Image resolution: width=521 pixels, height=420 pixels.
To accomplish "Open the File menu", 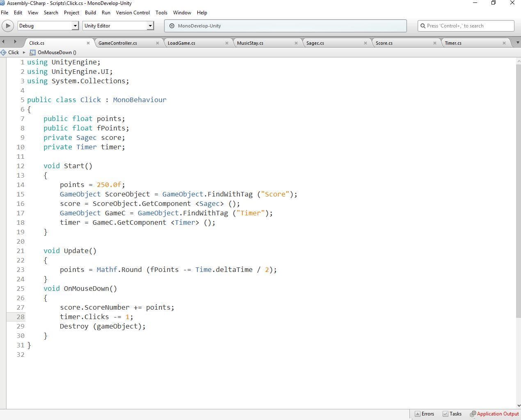I will pyautogui.click(x=5, y=13).
